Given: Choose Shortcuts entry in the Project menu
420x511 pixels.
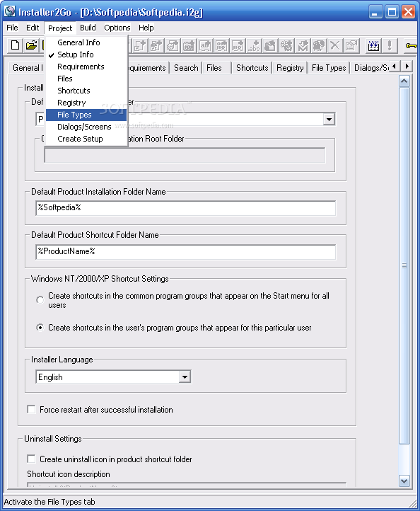Looking at the screenshot, I should (86, 91).
